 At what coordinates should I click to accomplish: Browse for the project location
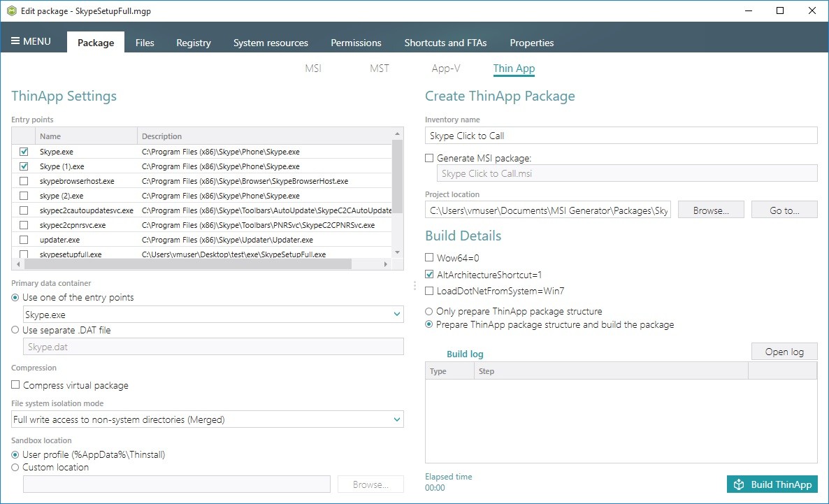tap(711, 210)
